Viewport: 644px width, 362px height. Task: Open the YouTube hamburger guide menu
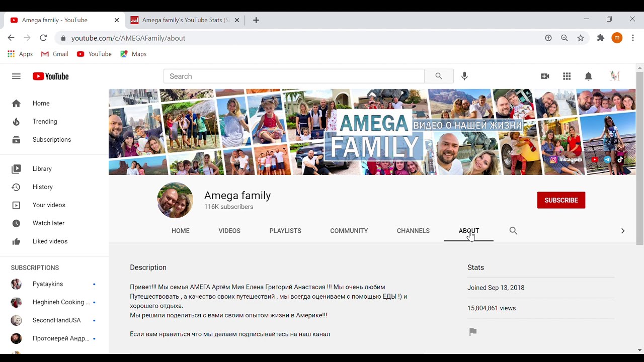16,76
